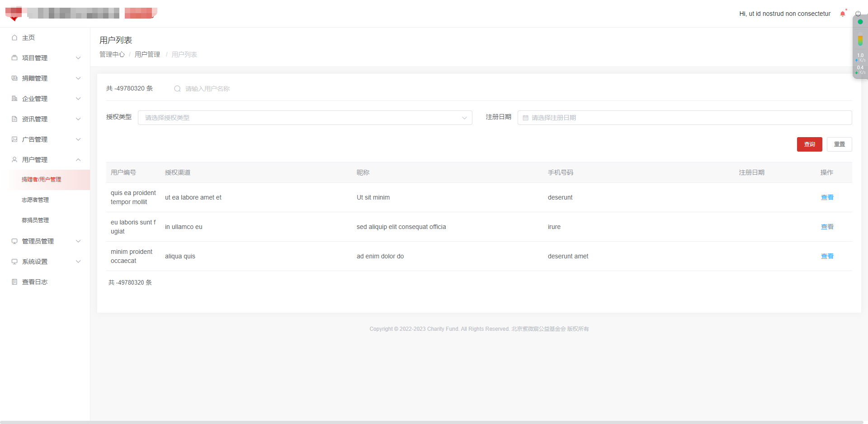Screen dimensions: 868x424
Task: Click the 授权渠道 column header
Action: (x=178, y=172)
